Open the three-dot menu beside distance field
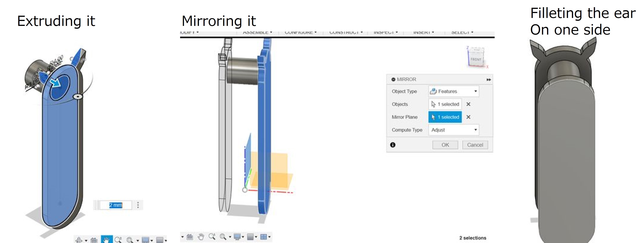644x243 pixels. tap(138, 205)
